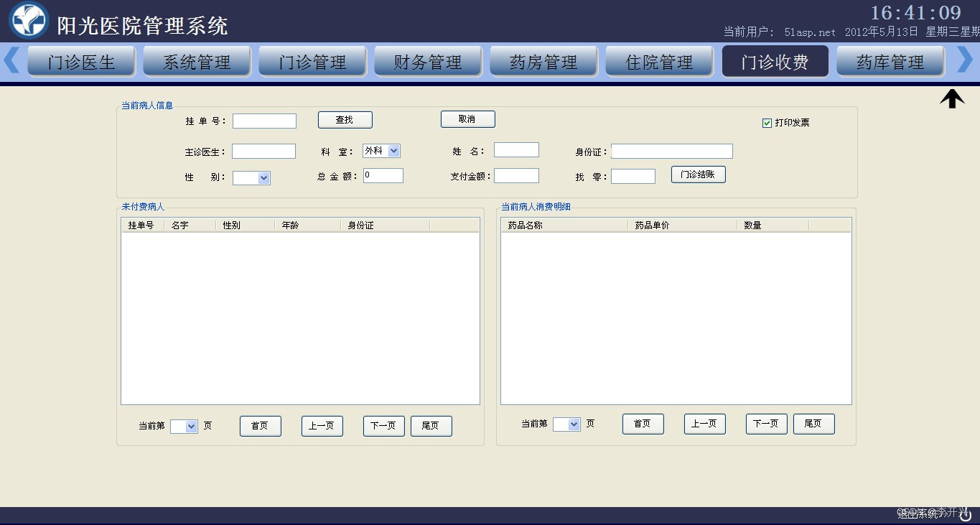Focus the 总金额 input field
This screenshot has width=980, height=525.
point(383,175)
